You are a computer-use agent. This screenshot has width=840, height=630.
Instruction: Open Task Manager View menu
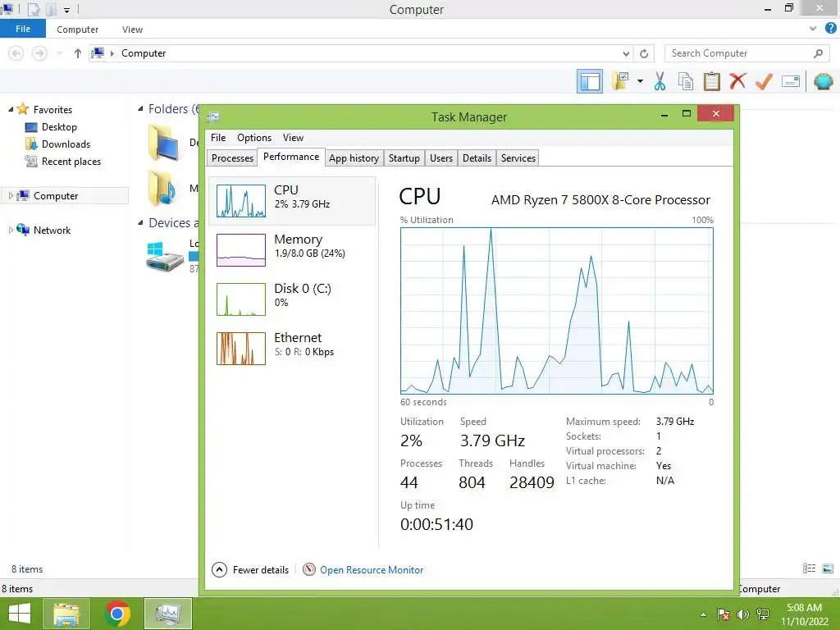point(293,138)
